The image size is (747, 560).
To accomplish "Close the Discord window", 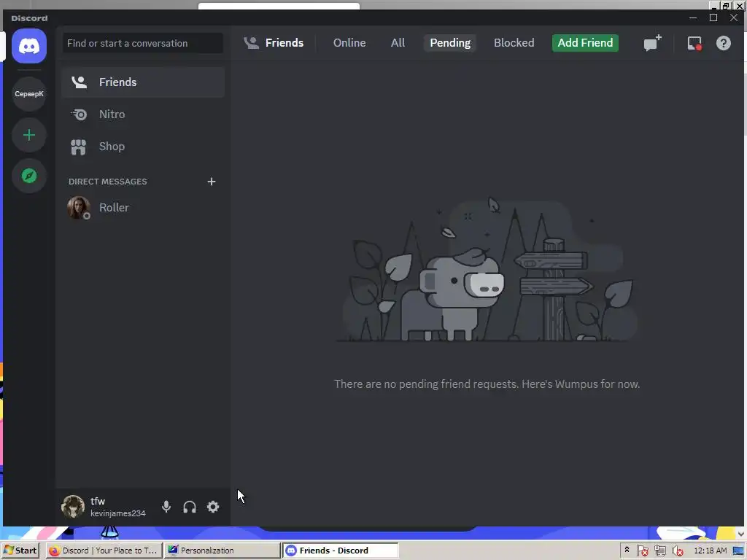I will 734,17.
